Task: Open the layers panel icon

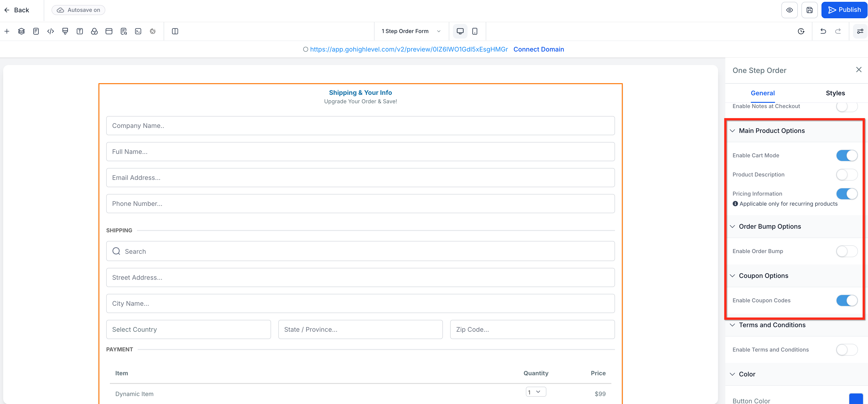Action: pyautogui.click(x=21, y=31)
